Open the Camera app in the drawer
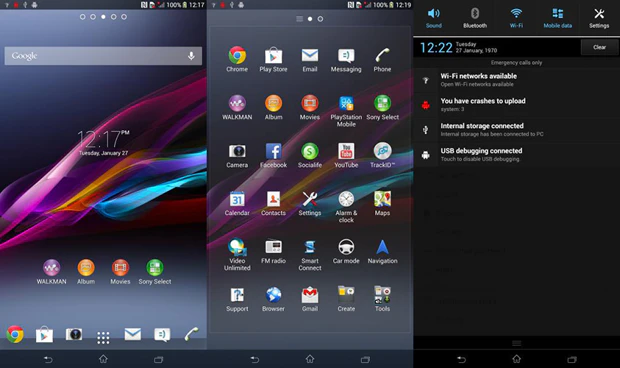Screen dimensions: 620x368 [x=237, y=155]
